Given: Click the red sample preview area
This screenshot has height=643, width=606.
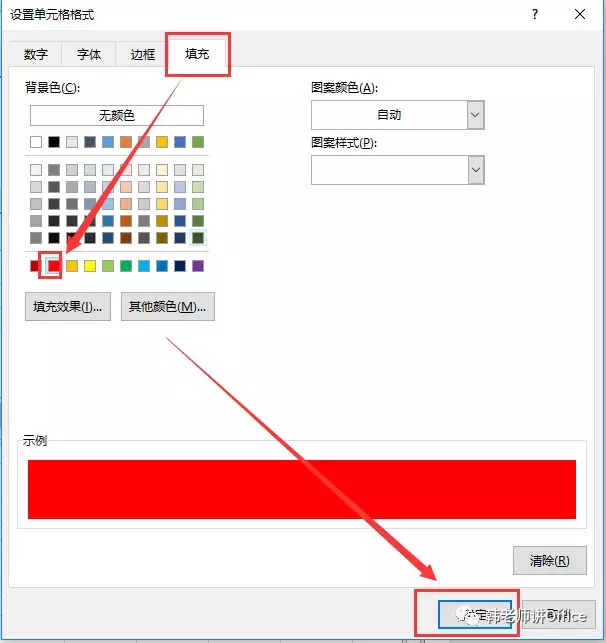Looking at the screenshot, I should coord(302,489).
